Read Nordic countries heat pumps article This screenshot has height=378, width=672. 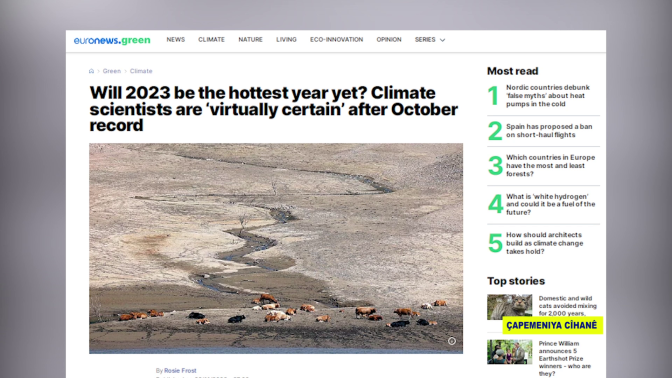pos(548,96)
